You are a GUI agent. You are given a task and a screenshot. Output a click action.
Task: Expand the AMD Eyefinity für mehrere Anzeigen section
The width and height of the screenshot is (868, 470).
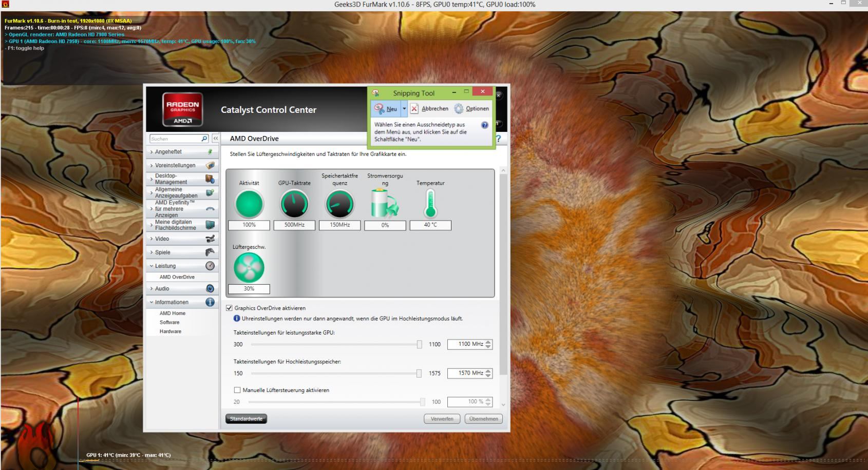152,209
